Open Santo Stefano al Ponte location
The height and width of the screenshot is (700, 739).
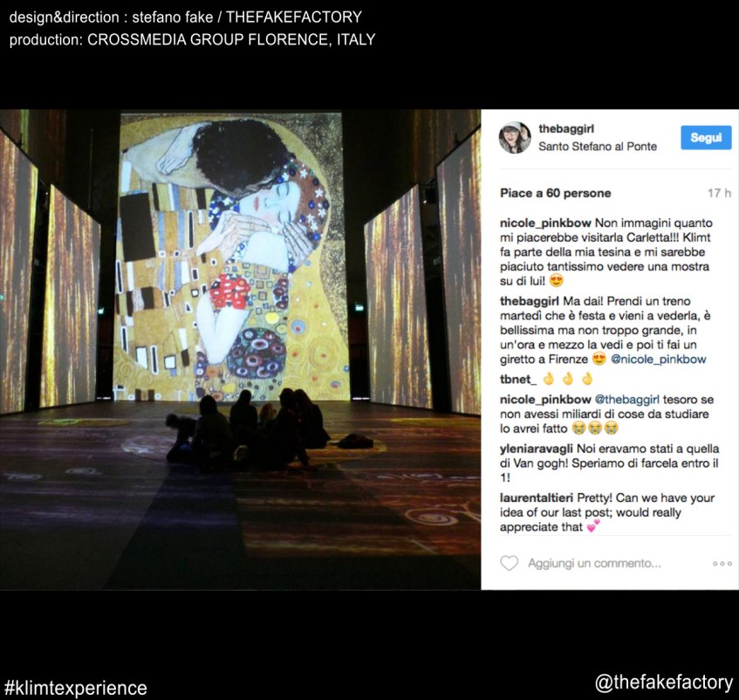click(598, 147)
